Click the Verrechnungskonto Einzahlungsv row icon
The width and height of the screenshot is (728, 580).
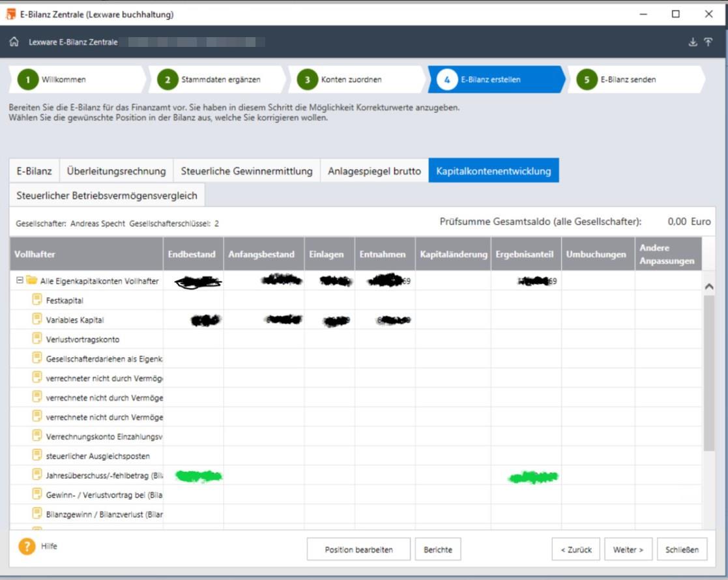(x=37, y=435)
